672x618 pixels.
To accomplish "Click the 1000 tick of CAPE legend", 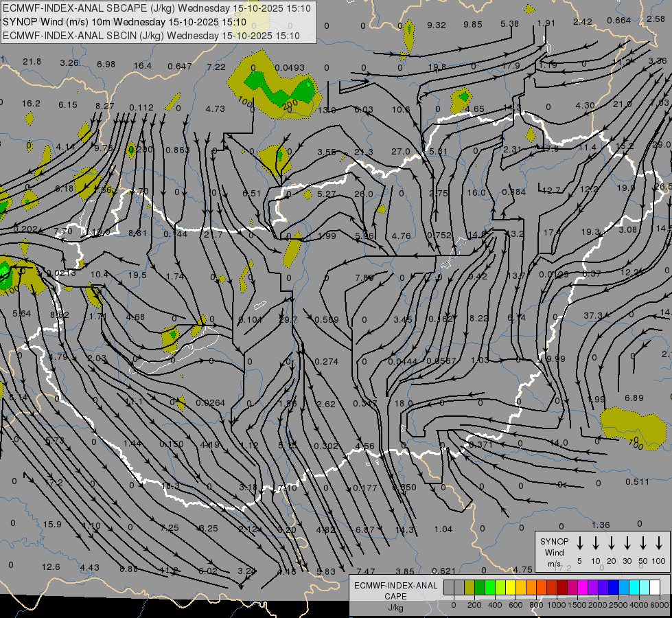I will (556, 605).
